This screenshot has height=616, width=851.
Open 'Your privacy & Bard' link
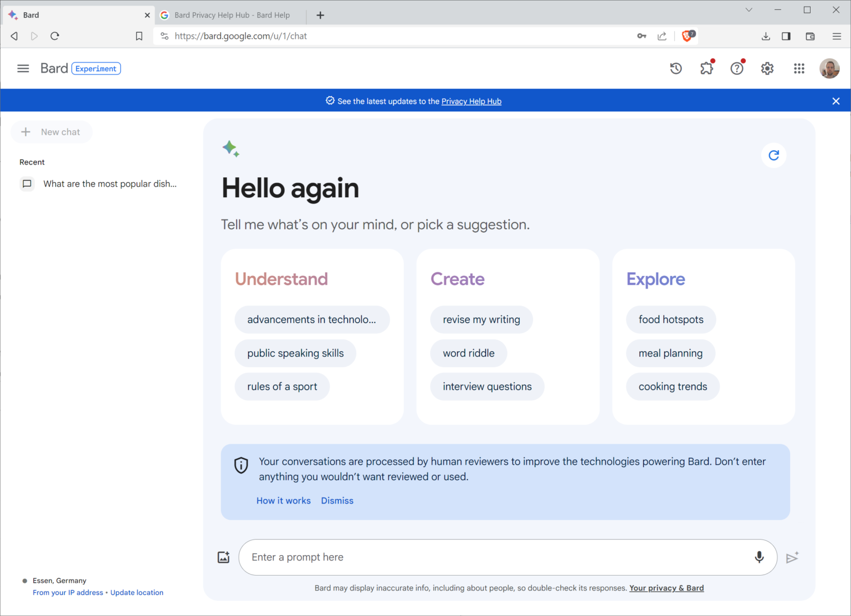[x=667, y=588]
